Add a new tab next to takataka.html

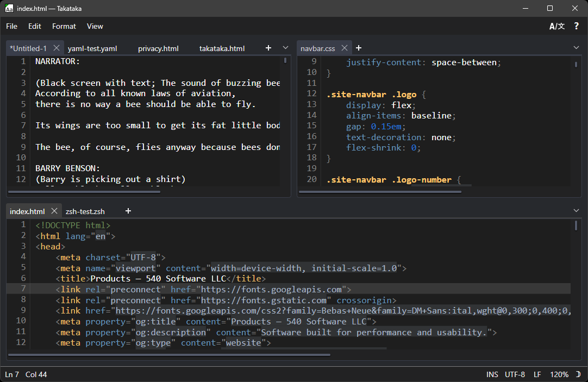point(268,48)
